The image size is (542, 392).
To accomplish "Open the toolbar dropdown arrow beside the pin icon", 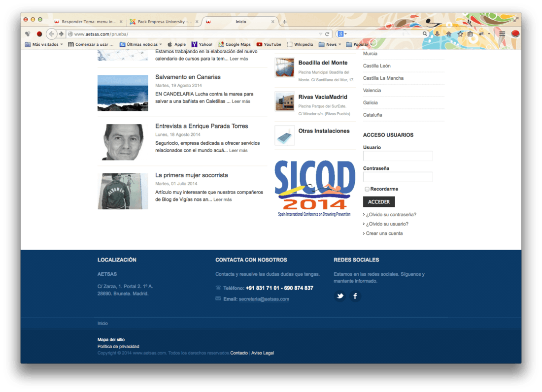I will (489, 34).
